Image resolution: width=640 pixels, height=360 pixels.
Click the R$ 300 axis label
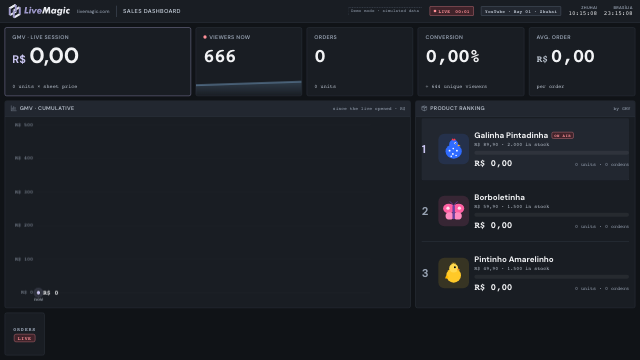pos(24,192)
